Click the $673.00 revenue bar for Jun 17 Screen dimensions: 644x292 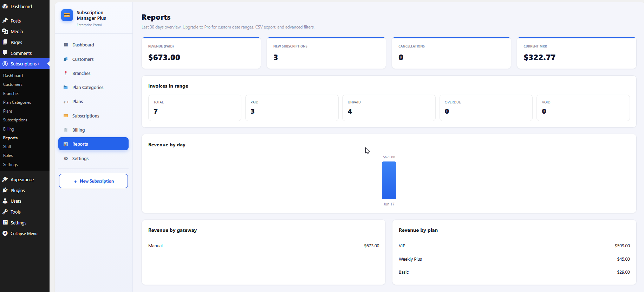pos(389,180)
